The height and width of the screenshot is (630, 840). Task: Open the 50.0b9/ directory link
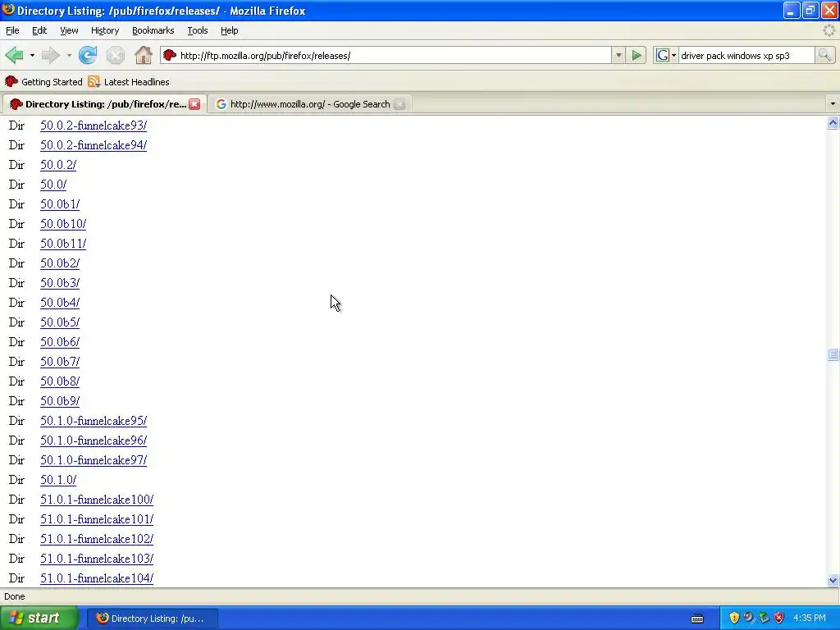pos(60,401)
